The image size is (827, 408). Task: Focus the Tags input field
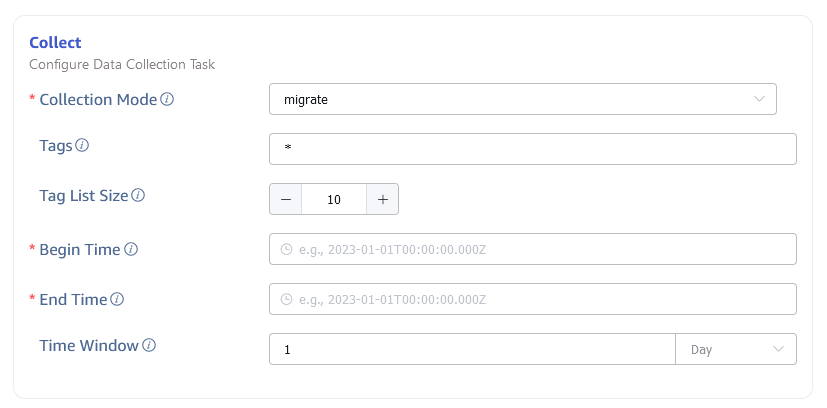click(532, 149)
